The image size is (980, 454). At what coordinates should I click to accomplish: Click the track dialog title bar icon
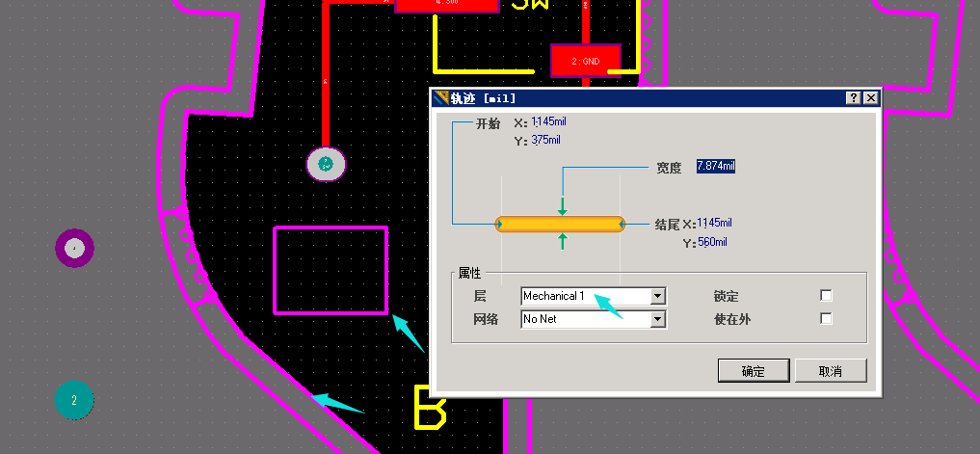coord(441,98)
